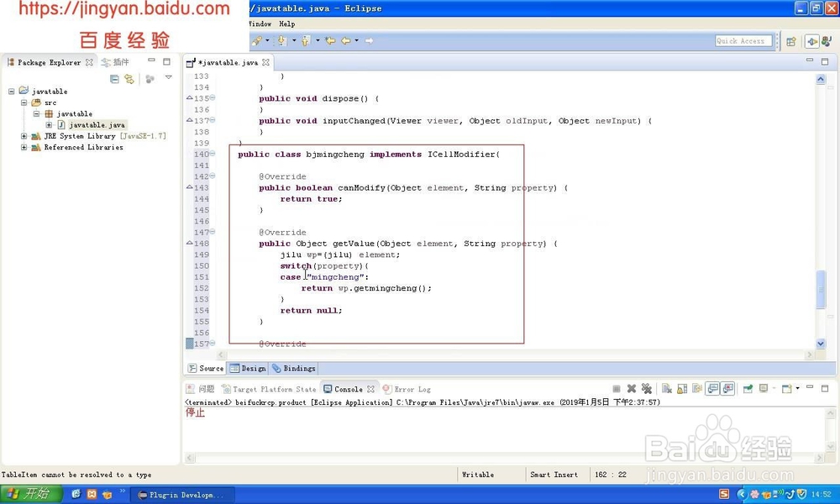840x504 pixels.
Task: Click Remove All Terminated Launches icon
Action: [x=647, y=389]
